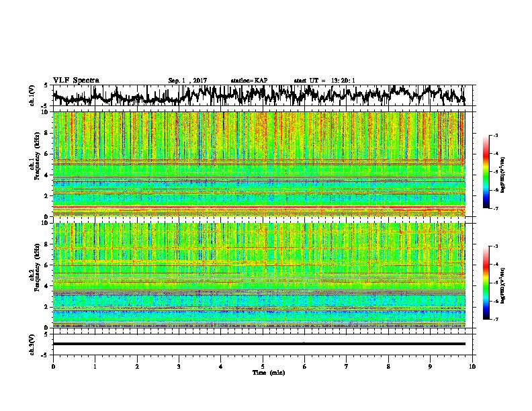The height and width of the screenshot is (411, 532).
Task: Click inside the ch.2 spectrogram panel
Action: pyautogui.click(x=259, y=275)
